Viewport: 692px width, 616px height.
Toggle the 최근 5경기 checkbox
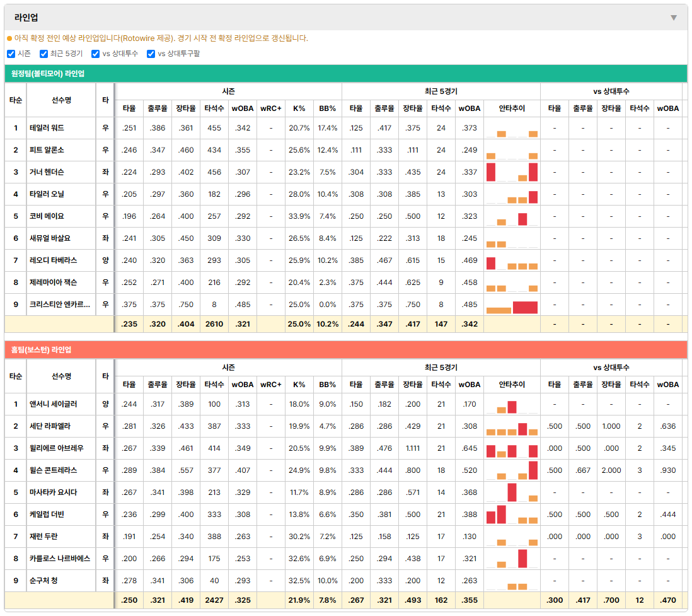43,54
